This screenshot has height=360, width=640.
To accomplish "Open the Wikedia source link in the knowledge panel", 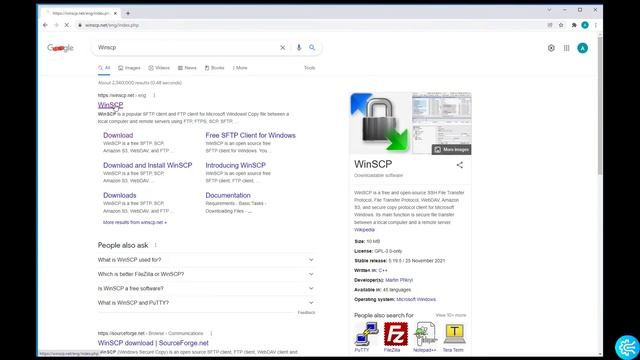I will [364, 230].
